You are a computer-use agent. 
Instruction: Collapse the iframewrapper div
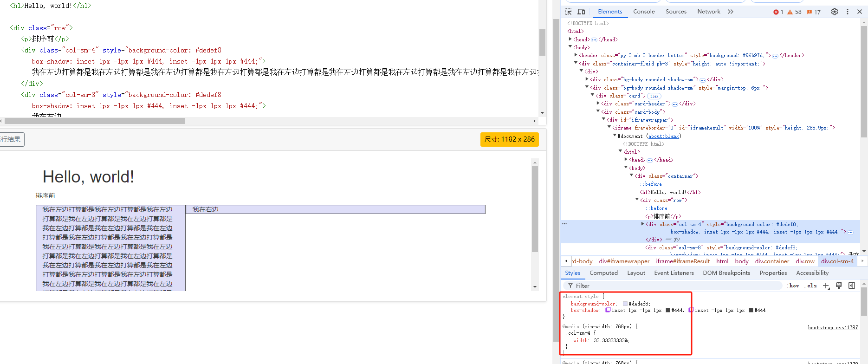(604, 119)
